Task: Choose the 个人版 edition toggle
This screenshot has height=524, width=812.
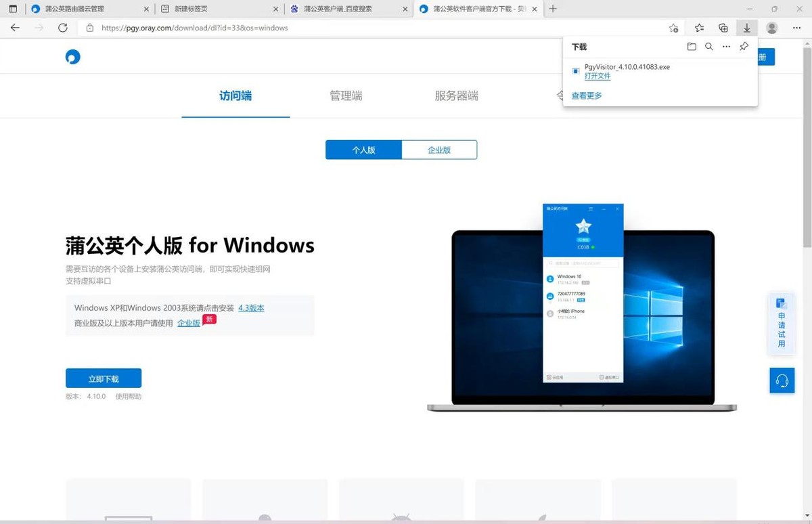Action: [x=363, y=150]
